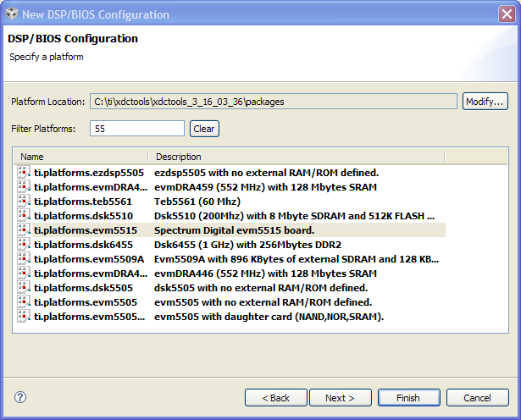Close the New DSP/BIOS Configuration dialog
Image resolution: width=521 pixels, height=420 pixels.
click(507, 14)
